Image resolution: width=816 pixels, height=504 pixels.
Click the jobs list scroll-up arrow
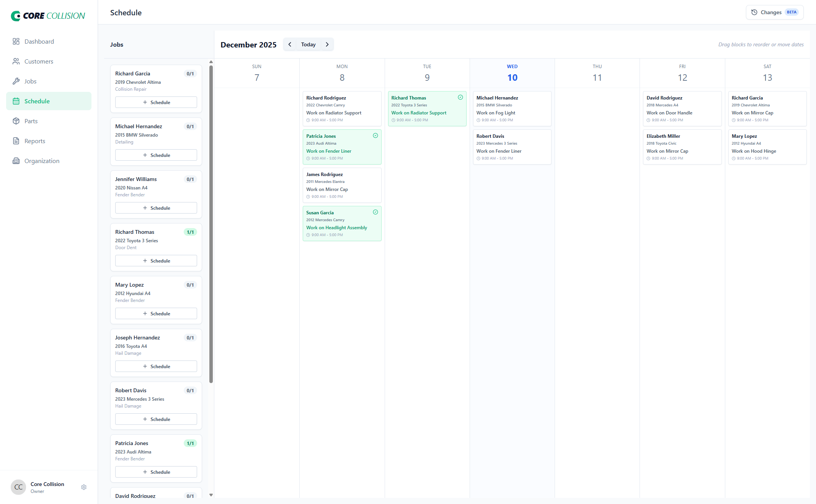point(211,62)
